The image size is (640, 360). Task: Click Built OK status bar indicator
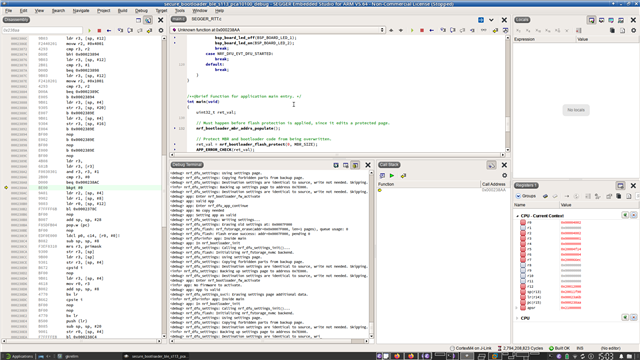(559, 348)
